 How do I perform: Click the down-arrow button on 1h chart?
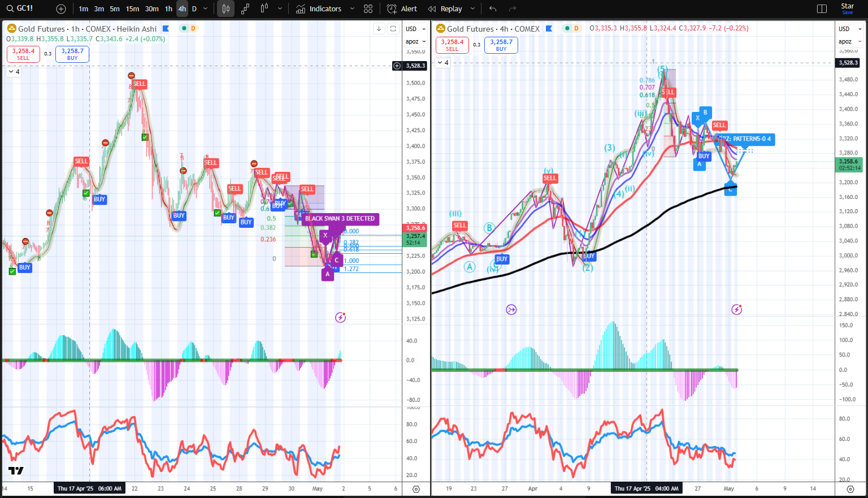pyautogui.click(x=379, y=29)
